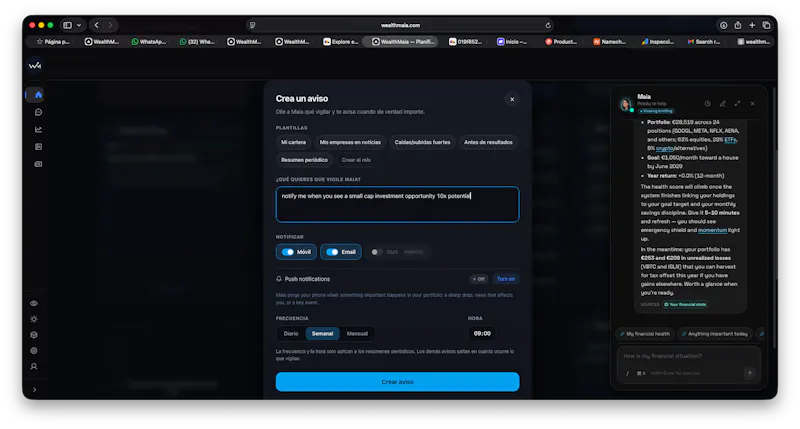Open the Safari sidebar dropdown arrow

click(79, 25)
